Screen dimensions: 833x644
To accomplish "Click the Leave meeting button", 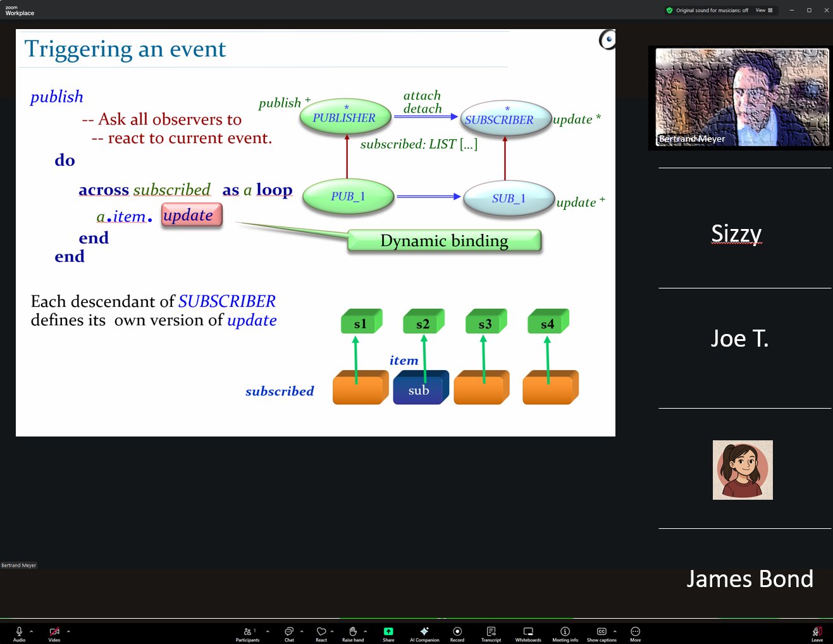I will [817, 633].
